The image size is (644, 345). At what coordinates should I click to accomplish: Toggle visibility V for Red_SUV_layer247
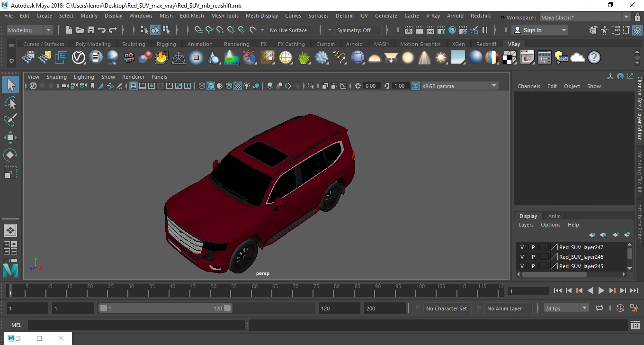[x=522, y=247]
